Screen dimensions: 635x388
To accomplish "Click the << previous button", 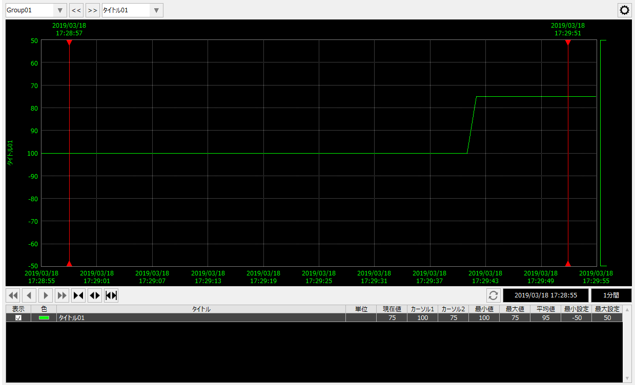I will (76, 10).
